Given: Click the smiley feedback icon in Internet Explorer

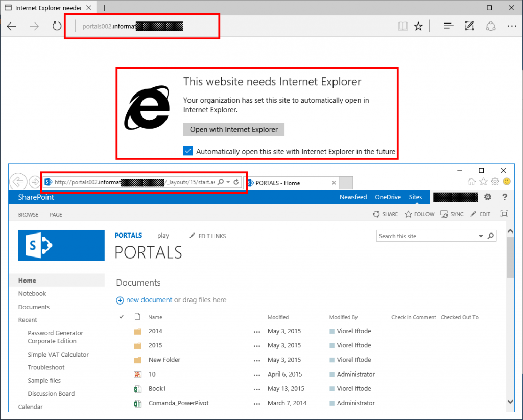Looking at the screenshot, I should coord(506,181).
